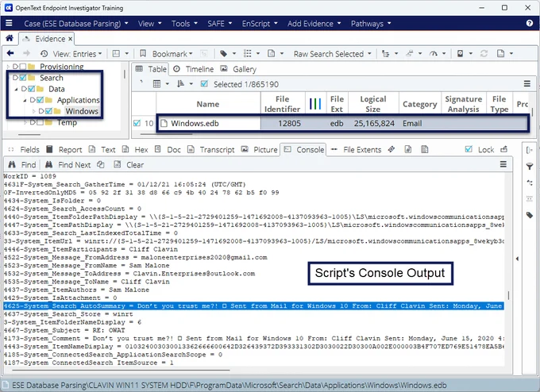Click the Copy icon beside Find Next
The height and width of the screenshot is (392, 540).
click(x=101, y=164)
